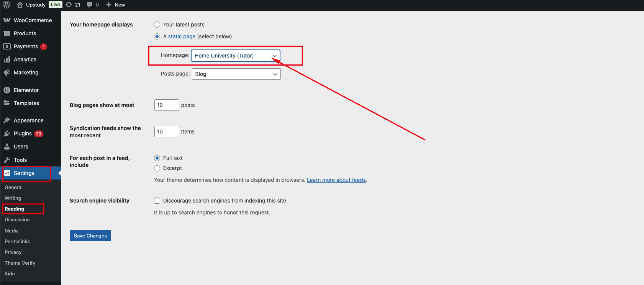The width and height of the screenshot is (644, 285).
Task: Open the Permalinks settings submenu
Action: pyautogui.click(x=17, y=241)
